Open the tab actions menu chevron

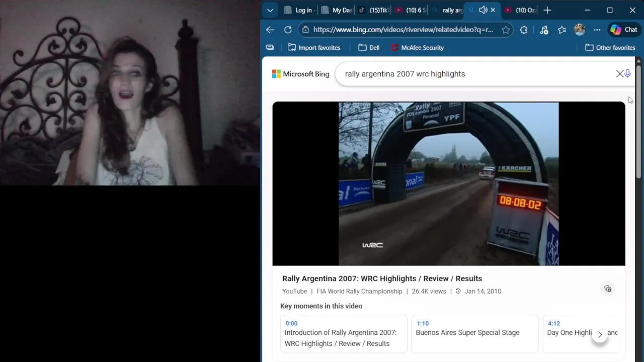pyautogui.click(x=270, y=10)
